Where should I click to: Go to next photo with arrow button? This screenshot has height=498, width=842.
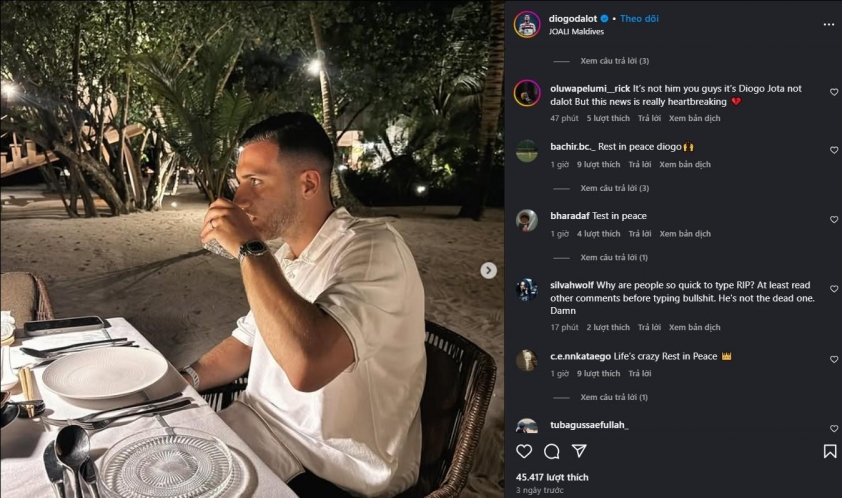tap(488, 270)
